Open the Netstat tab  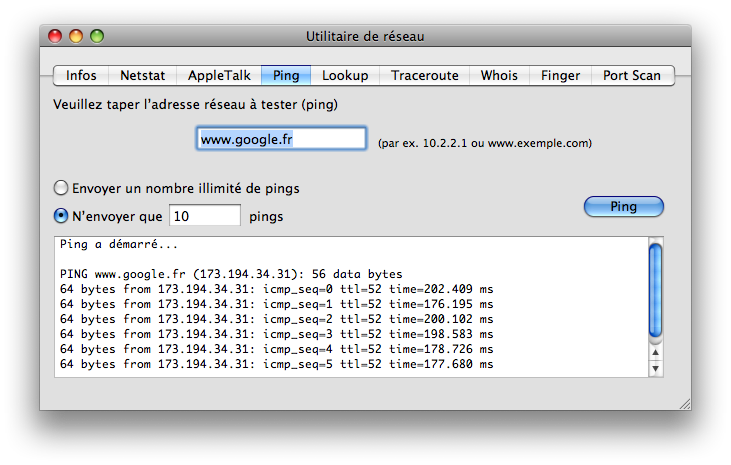click(143, 76)
